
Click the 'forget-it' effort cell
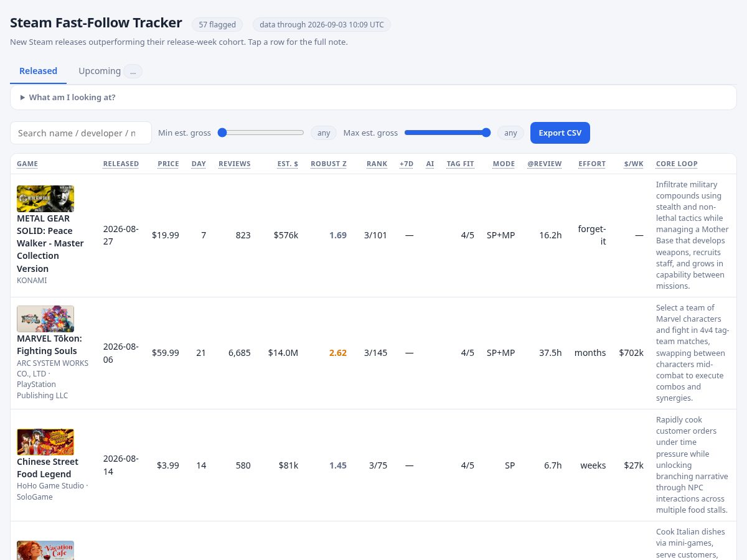(x=592, y=235)
